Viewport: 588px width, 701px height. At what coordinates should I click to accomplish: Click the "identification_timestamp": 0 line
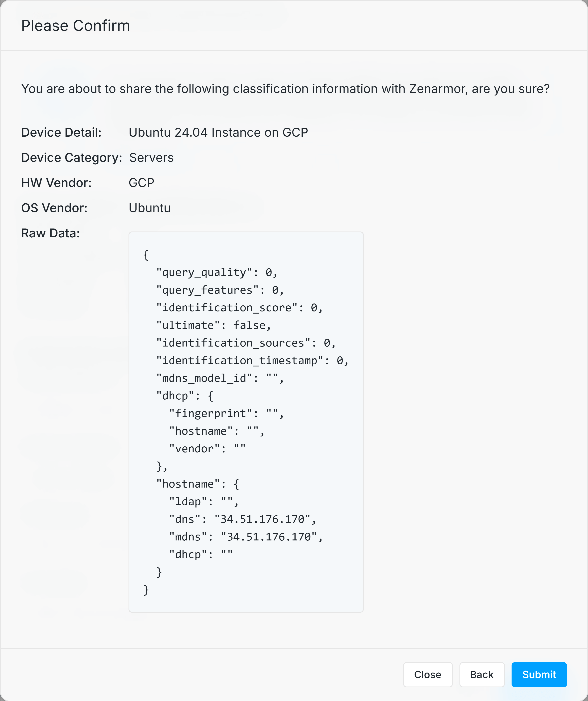click(x=252, y=361)
